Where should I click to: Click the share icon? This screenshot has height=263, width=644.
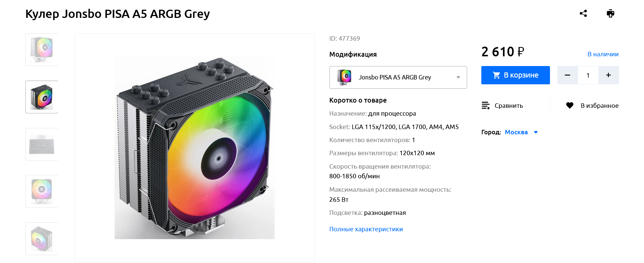coord(583,13)
